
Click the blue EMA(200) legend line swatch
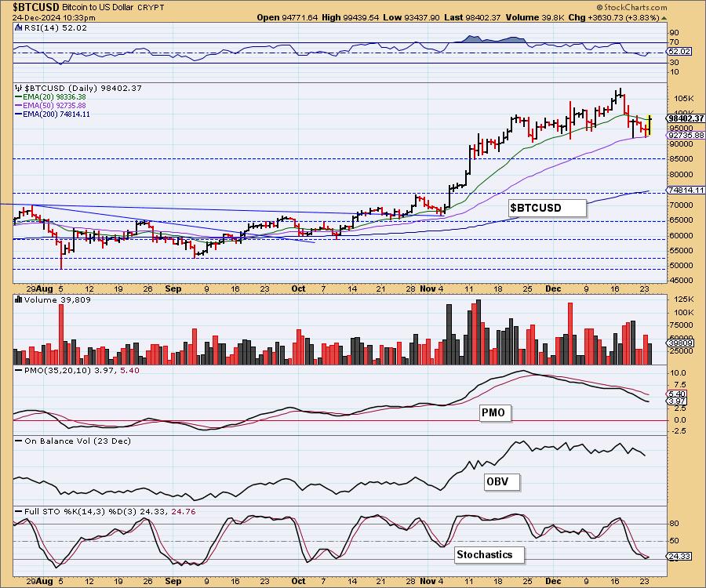[19, 114]
